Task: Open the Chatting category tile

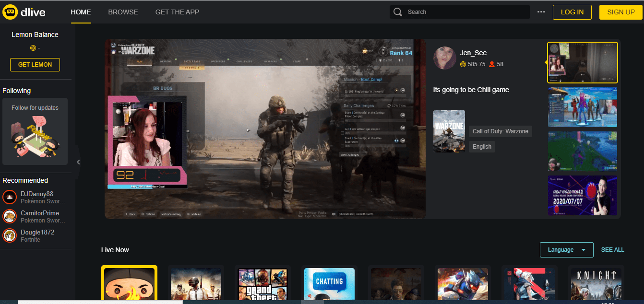Action: (329, 284)
